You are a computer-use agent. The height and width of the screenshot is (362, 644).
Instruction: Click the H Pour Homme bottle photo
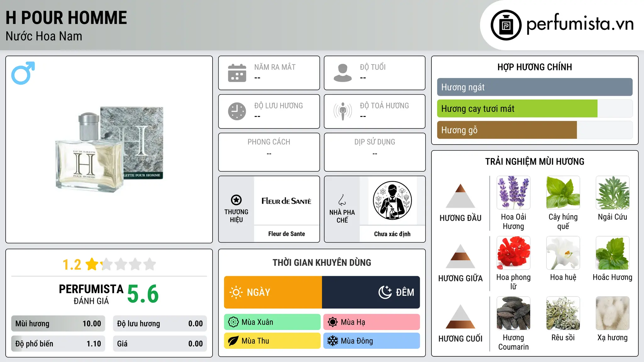click(109, 150)
